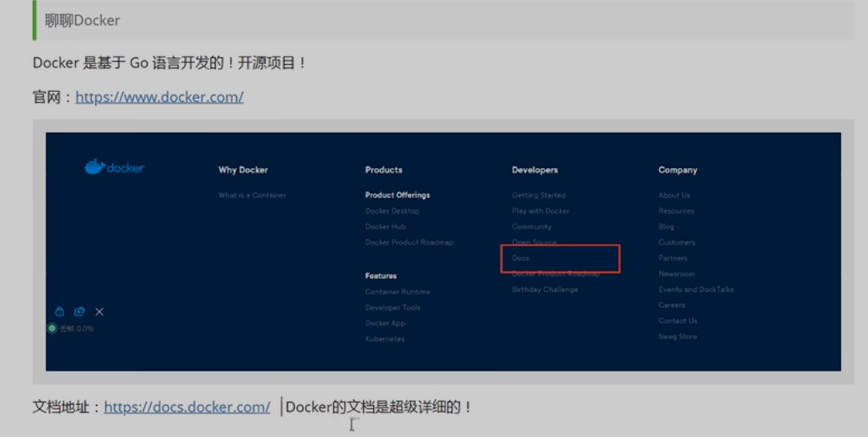Click the Product Offerings subheading
This screenshot has height=437, width=868.
[398, 195]
